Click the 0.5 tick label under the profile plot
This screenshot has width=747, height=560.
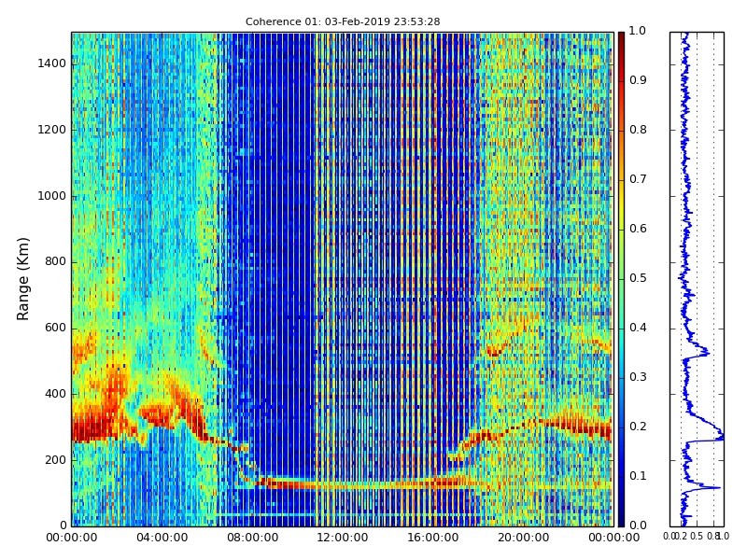(697, 536)
